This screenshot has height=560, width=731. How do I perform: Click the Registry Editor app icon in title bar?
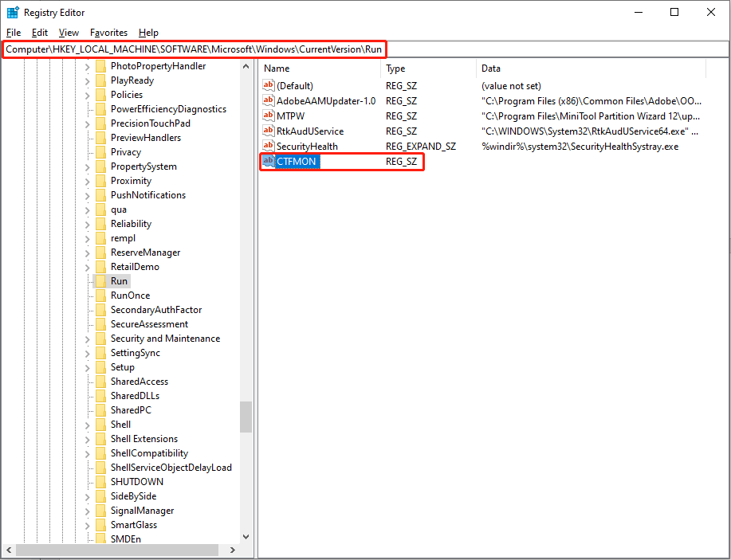coord(13,13)
